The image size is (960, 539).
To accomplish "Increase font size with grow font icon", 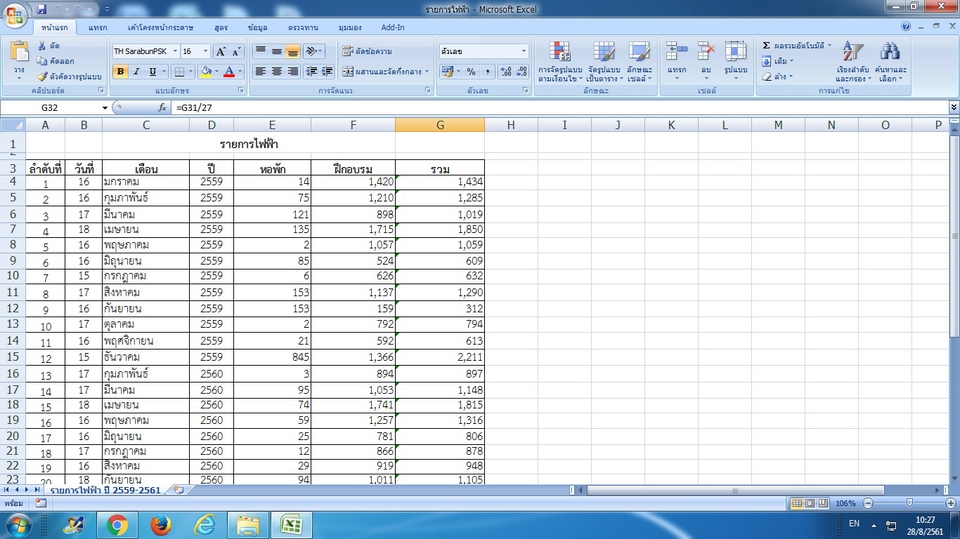I will (221, 51).
